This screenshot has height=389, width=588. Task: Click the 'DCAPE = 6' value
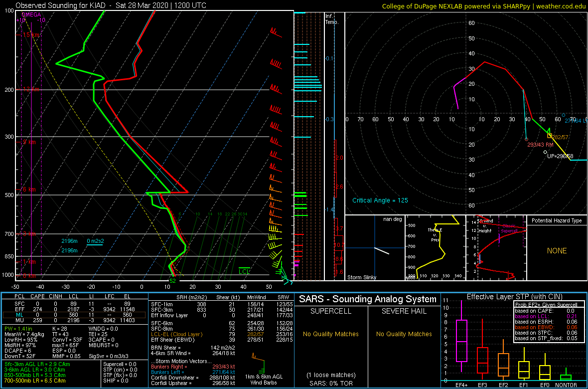coord(17,351)
